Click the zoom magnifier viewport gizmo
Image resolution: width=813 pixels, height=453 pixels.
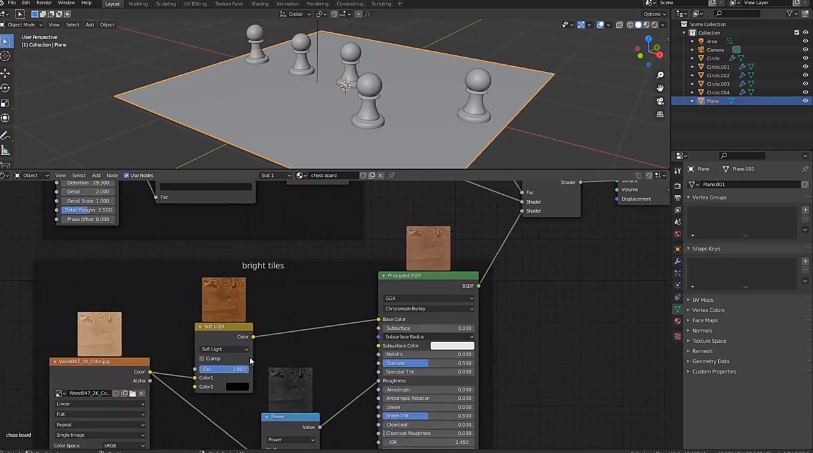pyautogui.click(x=661, y=74)
